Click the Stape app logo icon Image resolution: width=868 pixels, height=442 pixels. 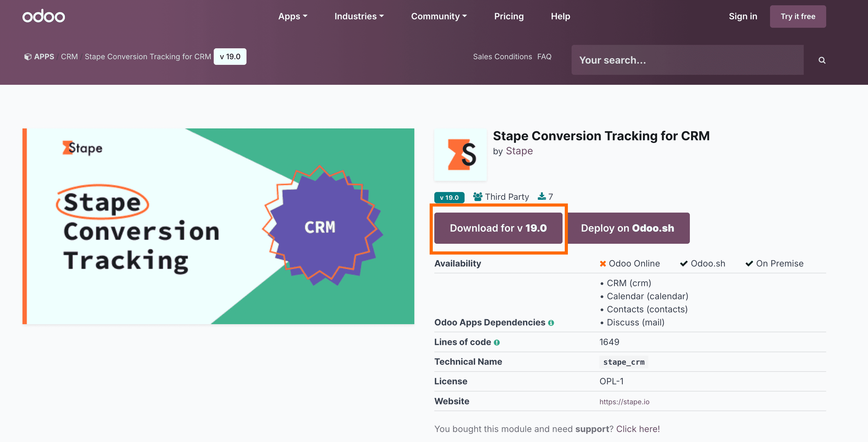click(x=461, y=155)
